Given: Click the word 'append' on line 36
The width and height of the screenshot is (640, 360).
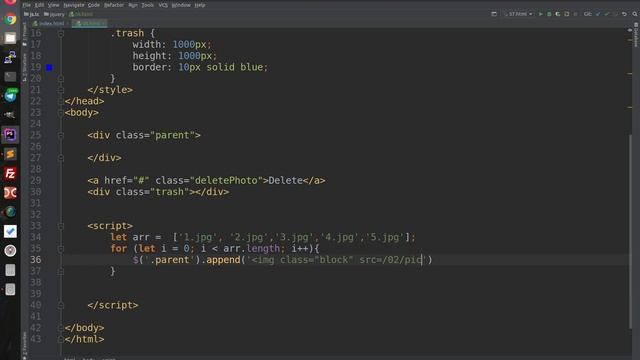Looking at the screenshot, I should (x=223, y=260).
